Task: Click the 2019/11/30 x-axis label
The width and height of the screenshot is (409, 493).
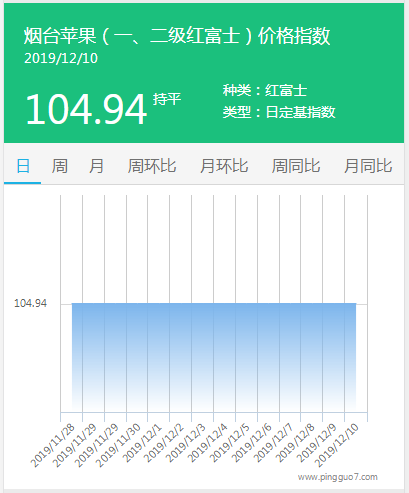Action: pyautogui.click(x=118, y=445)
